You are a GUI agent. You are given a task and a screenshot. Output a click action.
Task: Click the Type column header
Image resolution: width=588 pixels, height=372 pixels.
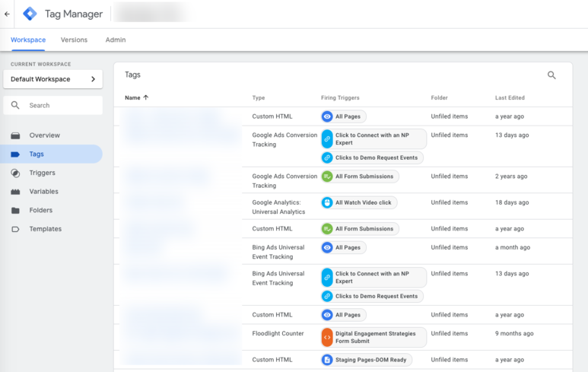point(259,98)
